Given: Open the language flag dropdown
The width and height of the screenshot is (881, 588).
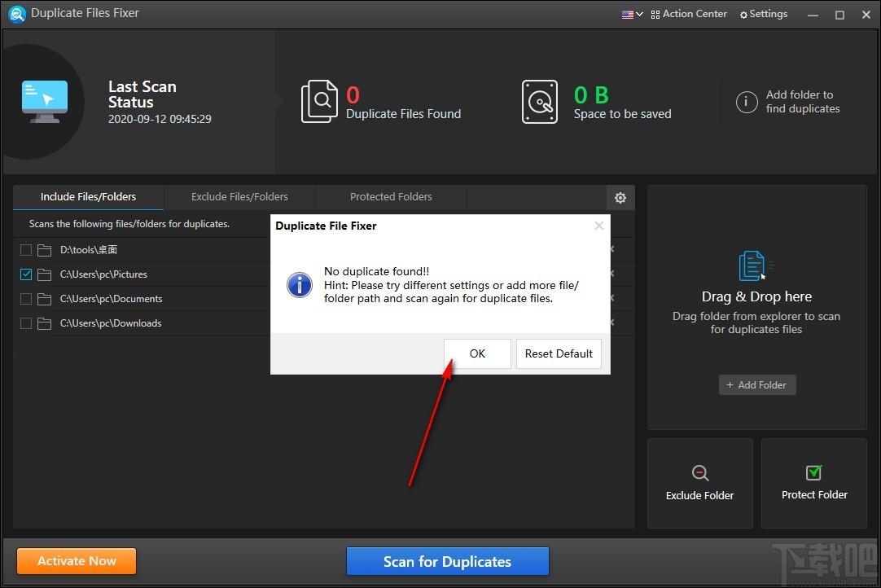Looking at the screenshot, I should coord(632,15).
